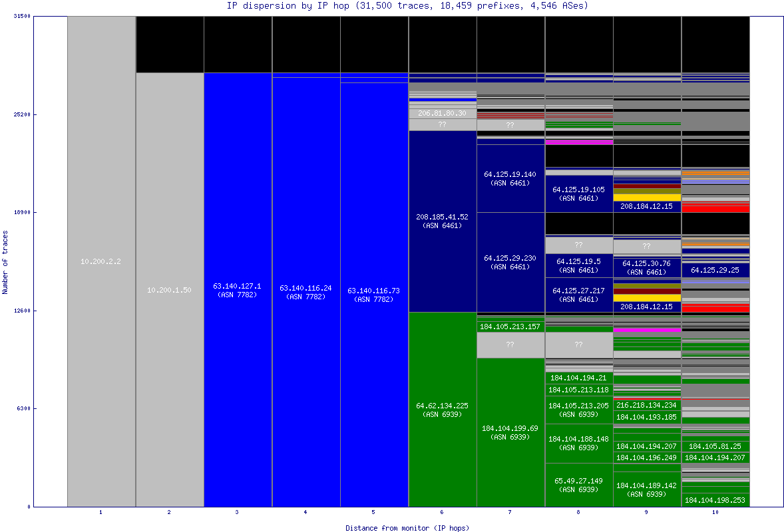
Task: Click green block 64.62.134.225
Action: [442, 409]
